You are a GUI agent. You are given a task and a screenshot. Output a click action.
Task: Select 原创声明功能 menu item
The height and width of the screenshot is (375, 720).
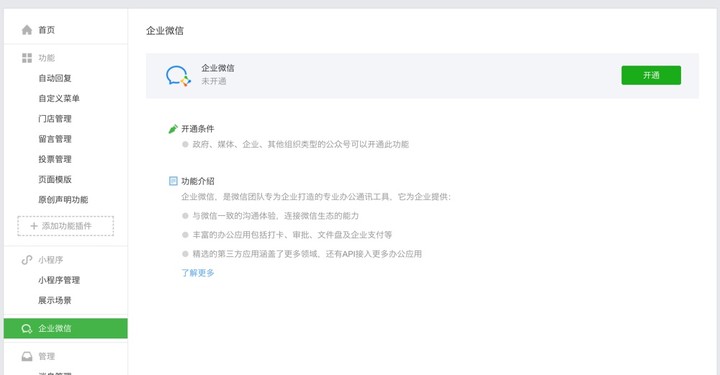pos(63,199)
